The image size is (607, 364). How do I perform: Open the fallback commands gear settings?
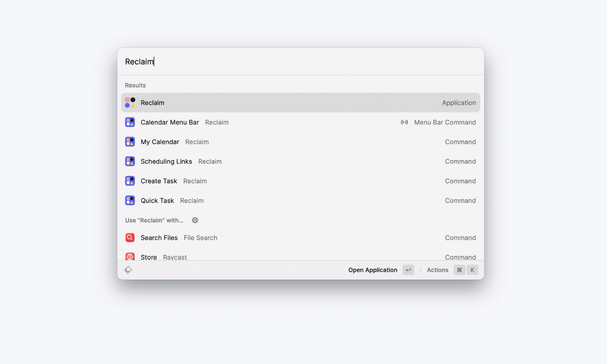coord(195,220)
